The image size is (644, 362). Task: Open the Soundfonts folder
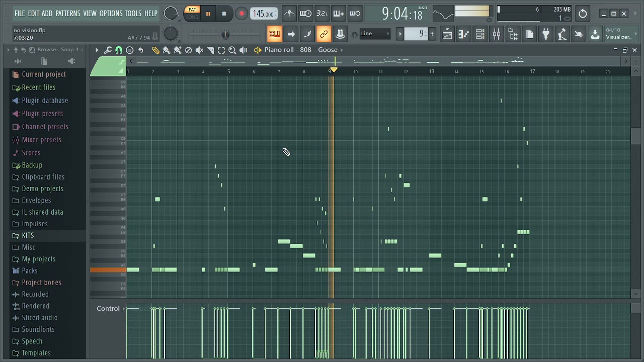pos(38,329)
